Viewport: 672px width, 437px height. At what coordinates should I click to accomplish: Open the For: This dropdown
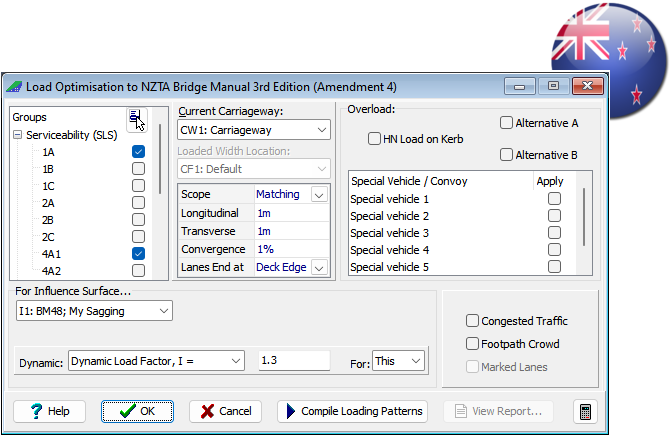click(398, 361)
